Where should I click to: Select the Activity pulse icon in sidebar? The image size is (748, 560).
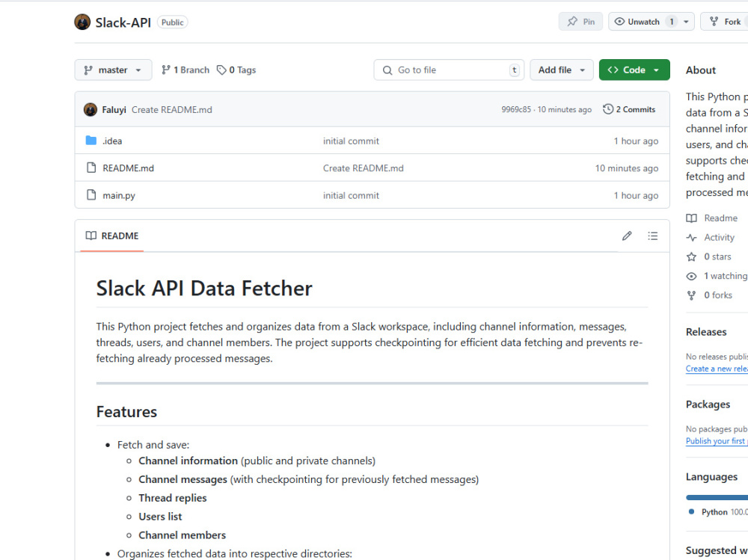(691, 237)
